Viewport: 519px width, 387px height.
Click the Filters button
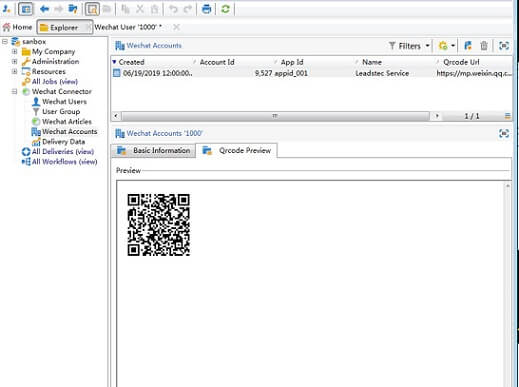(405, 46)
